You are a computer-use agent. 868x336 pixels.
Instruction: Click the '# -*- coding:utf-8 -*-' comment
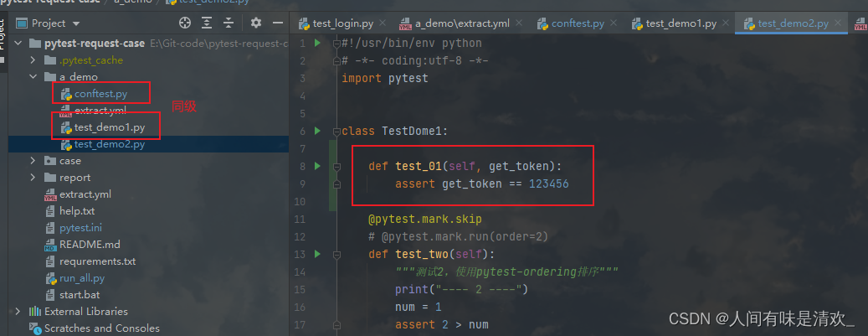[x=414, y=60]
